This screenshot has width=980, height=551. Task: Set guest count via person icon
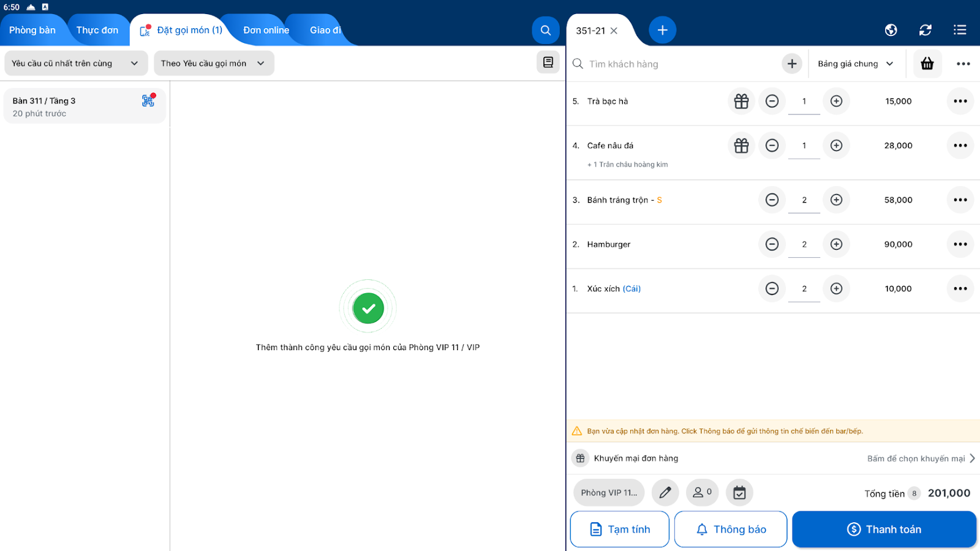click(x=702, y=492)
